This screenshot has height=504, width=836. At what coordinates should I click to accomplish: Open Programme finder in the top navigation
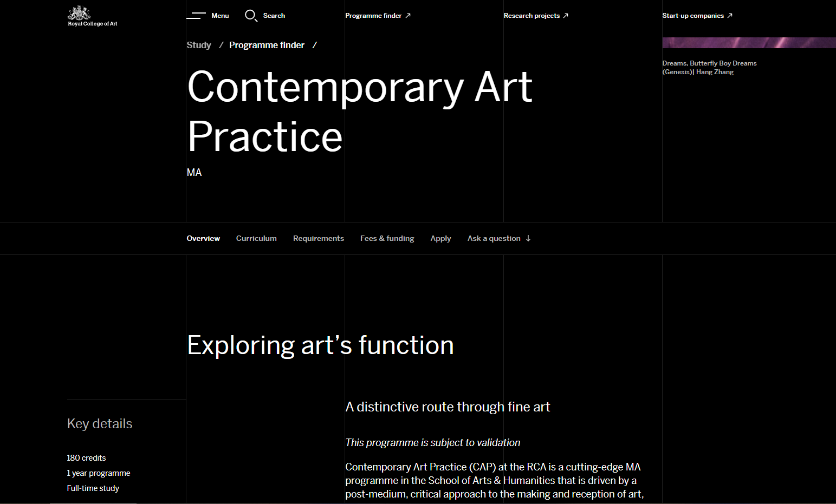tap(373, 16)
